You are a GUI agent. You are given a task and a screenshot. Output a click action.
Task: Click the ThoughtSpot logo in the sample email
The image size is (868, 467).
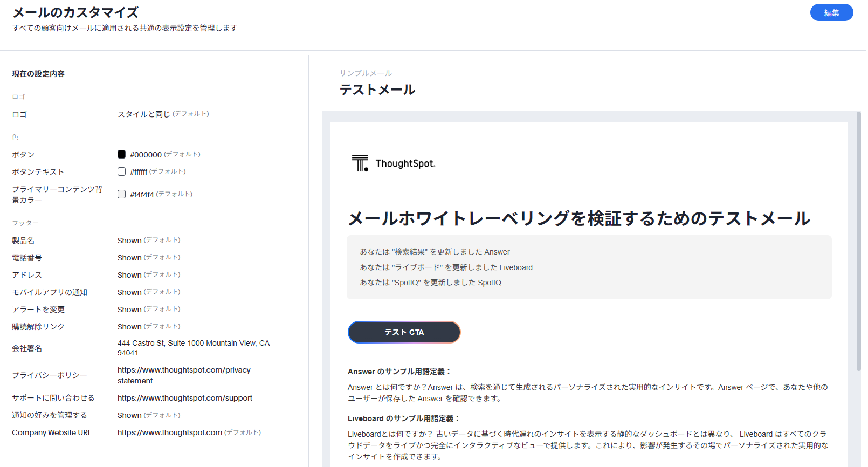point(393,163)
